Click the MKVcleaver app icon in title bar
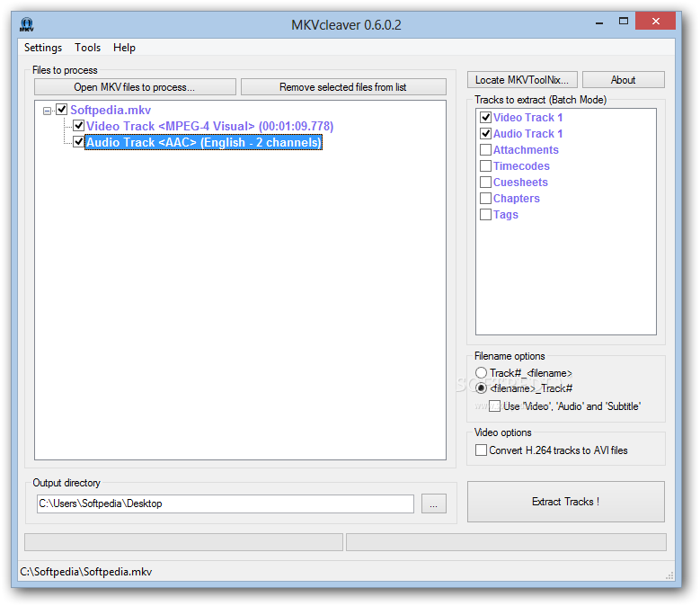This screenshot has height=606, width=700. coord(26,24)
